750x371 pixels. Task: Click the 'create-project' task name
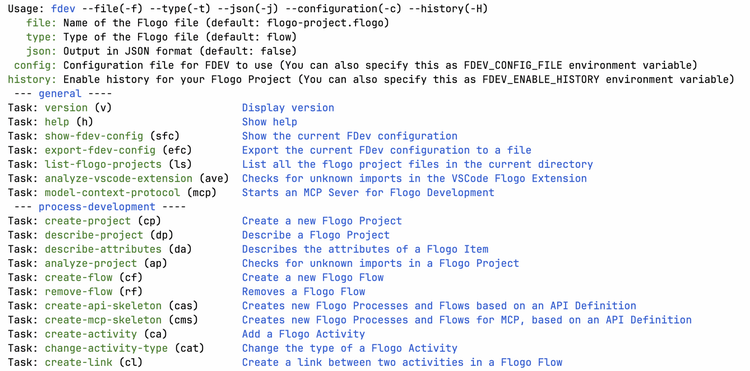(88, 221)
